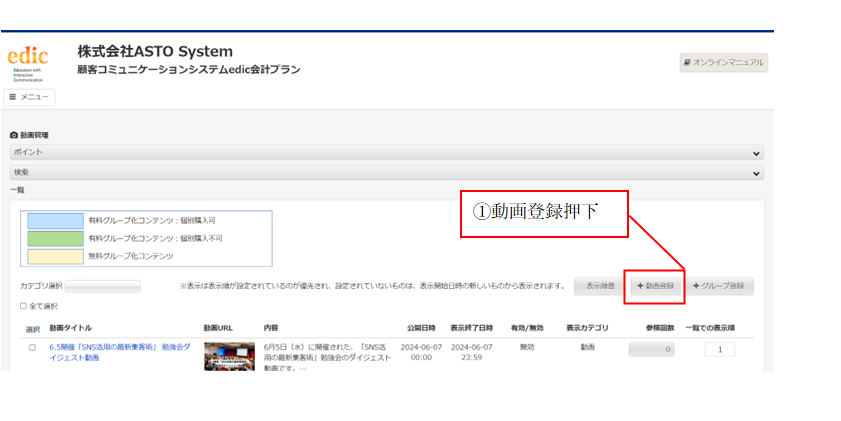Viewport: 841px width, 421px height.
Task: Click the 2024-06-07 23:59 end date cell
Action: [x=471, y=352]
